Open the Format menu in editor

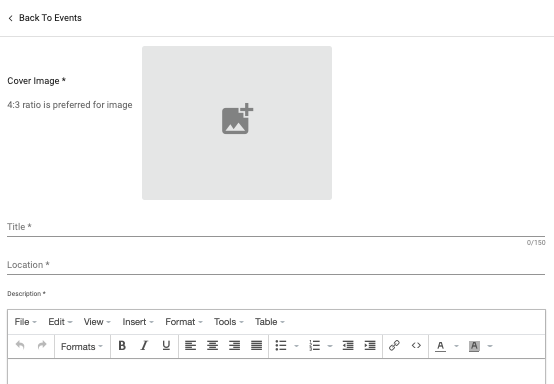point(184,322)
